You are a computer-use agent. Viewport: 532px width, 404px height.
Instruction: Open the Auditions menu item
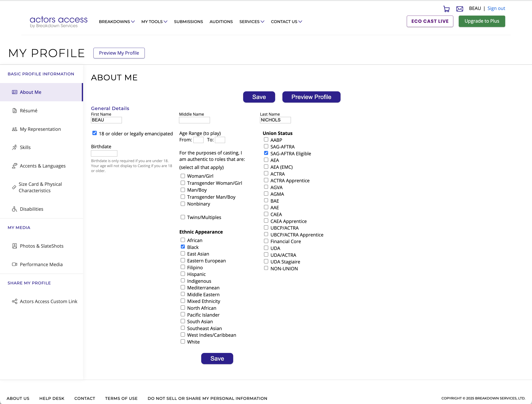coord(221,22)
